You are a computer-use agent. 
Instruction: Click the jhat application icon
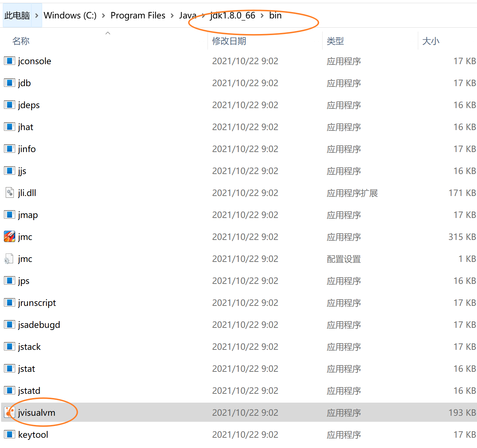[10, 127]
